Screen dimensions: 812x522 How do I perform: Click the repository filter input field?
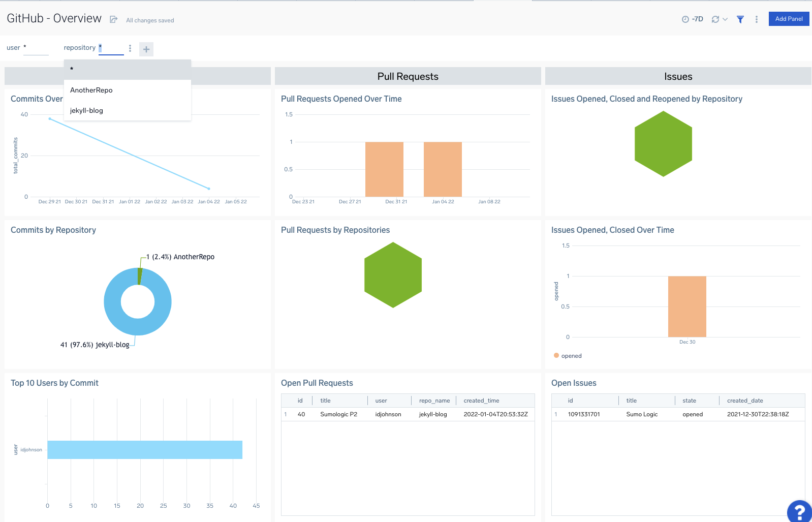[111, 48]
